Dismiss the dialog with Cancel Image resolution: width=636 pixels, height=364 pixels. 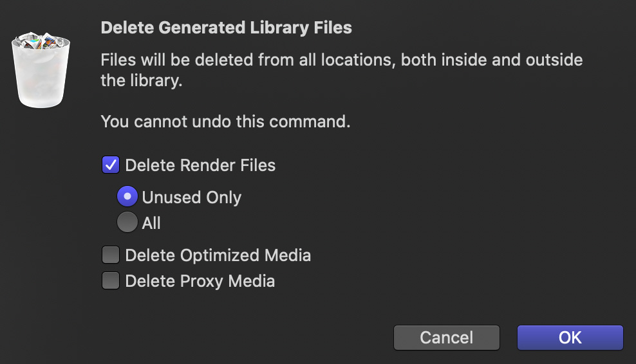[x=447, y=337]
